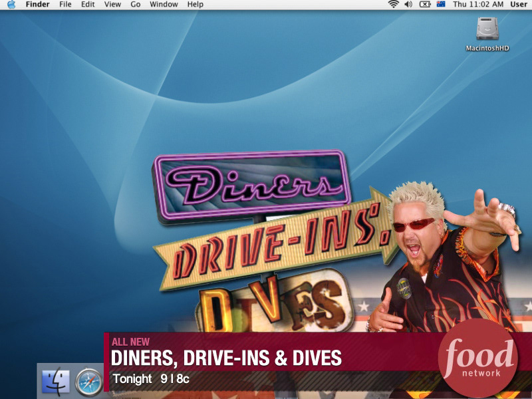
Task: Open the Edit menu
Action: 88,5
